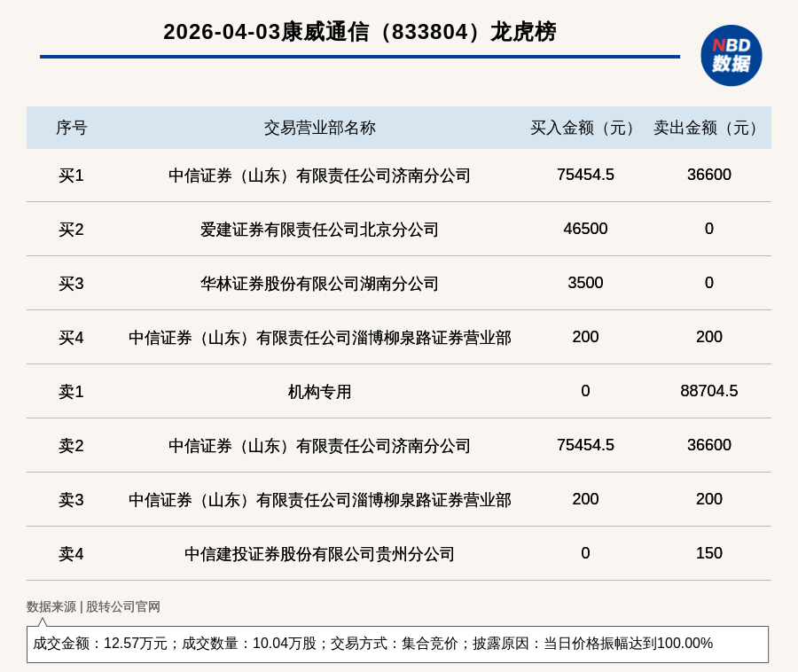Screen dimensions: 798x672
Task: Open the 机构专用 seller entry
Action: (319, 392)
